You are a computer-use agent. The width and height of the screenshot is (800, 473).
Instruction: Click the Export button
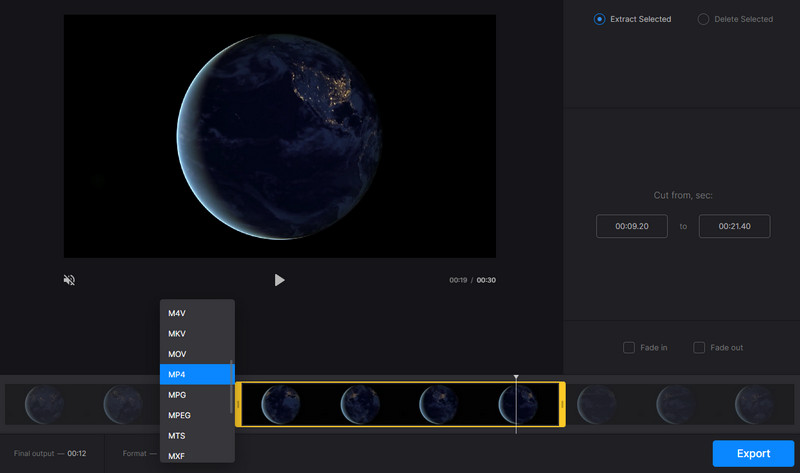pos(753,453)
